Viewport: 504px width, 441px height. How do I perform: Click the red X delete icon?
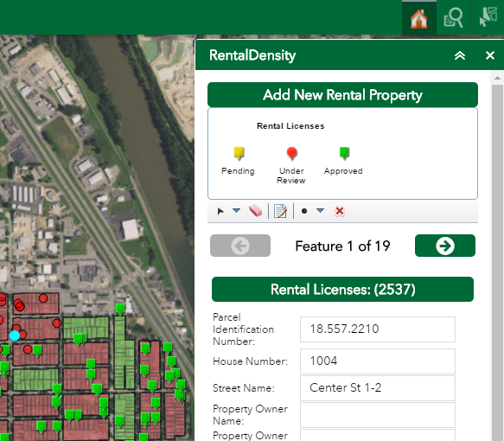tap(340, 211)
